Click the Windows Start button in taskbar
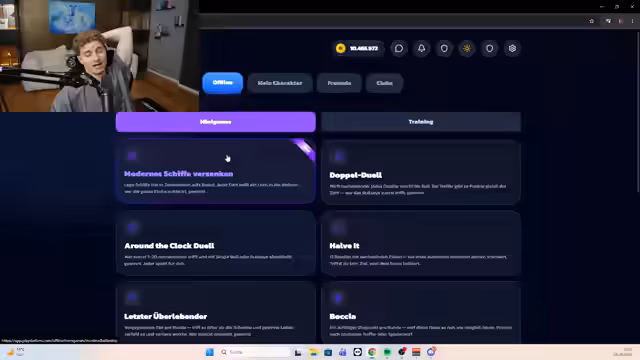640x360 pixels. coord(210,352)
